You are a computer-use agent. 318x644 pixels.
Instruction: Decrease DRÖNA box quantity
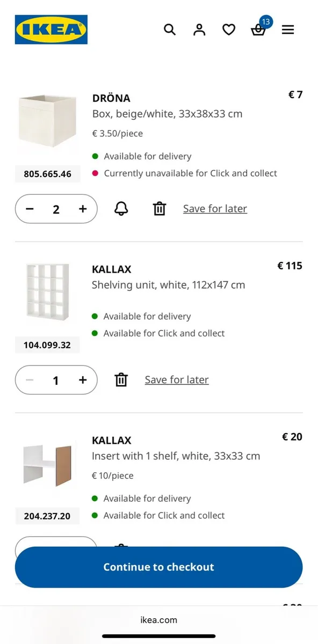(x=30, y=209)
